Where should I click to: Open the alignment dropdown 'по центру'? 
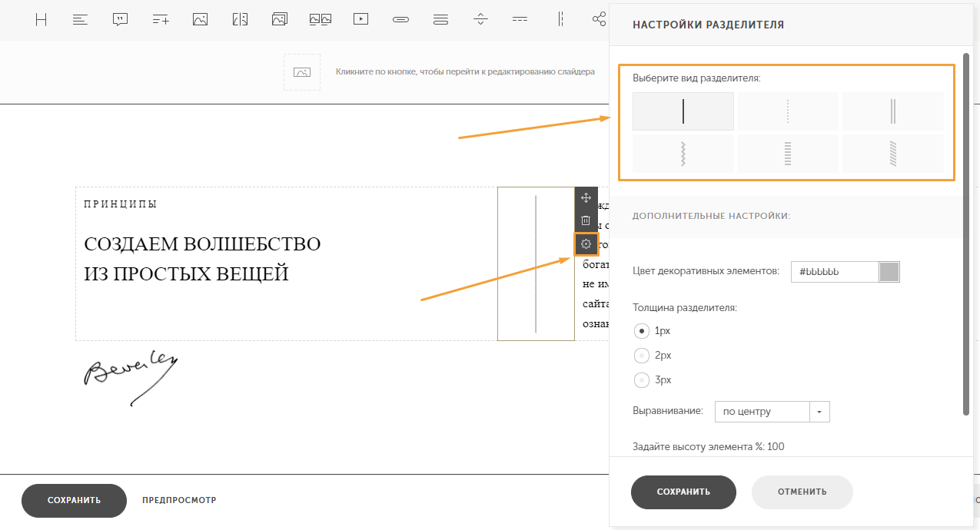pos(772,412)
